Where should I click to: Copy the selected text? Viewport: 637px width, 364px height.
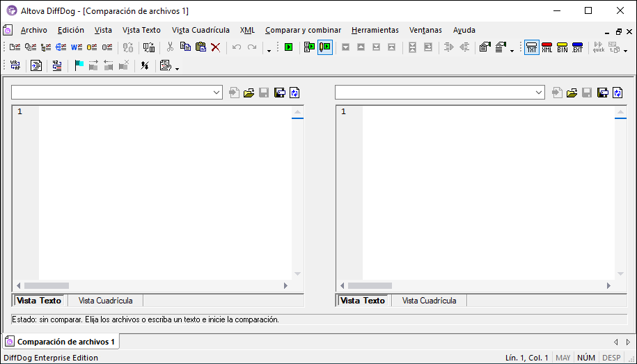point(185,47)
